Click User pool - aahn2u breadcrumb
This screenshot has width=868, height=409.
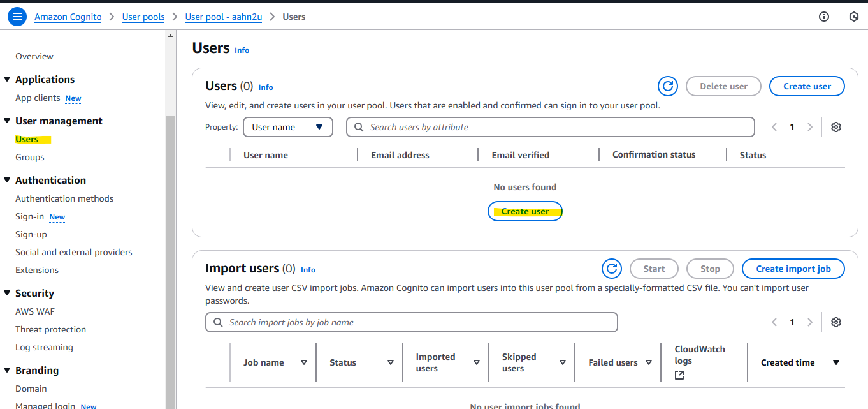coord(224,17)
